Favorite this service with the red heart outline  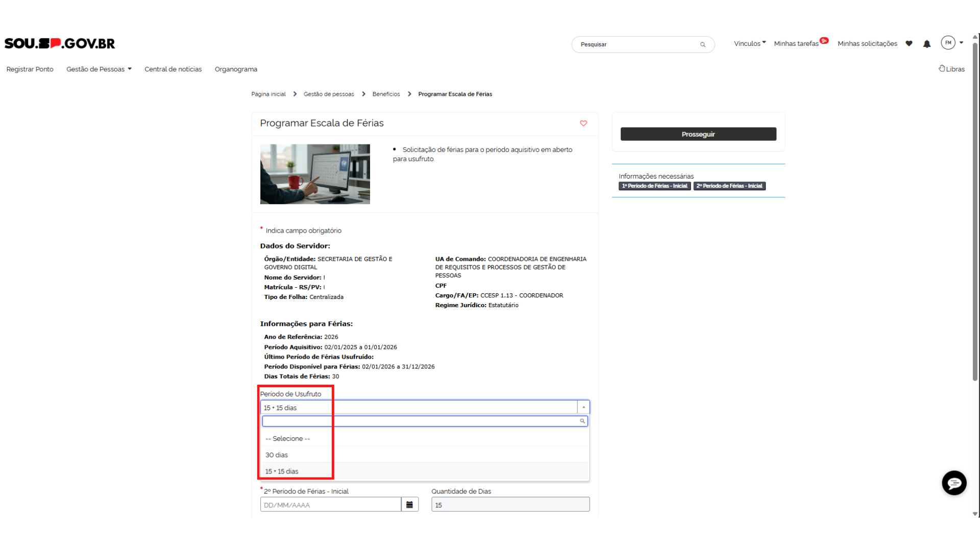(583, 123)
